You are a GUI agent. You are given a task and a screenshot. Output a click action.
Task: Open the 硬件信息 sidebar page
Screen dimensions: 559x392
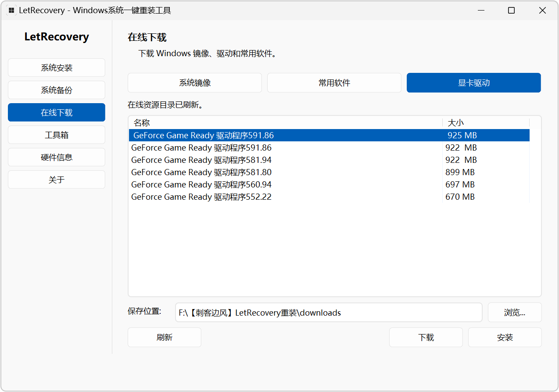[x=57, y=157]
